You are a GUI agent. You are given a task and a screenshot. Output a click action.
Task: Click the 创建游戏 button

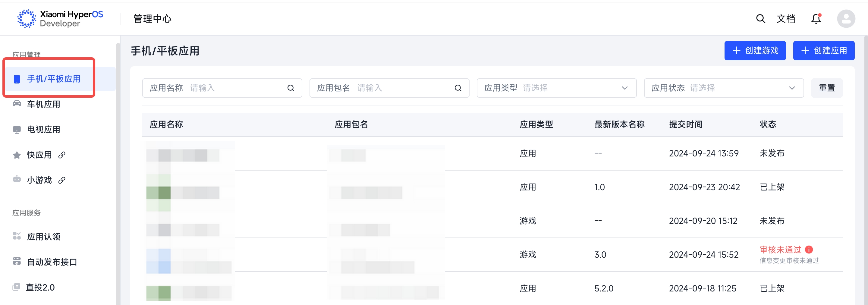coord(755,51)
